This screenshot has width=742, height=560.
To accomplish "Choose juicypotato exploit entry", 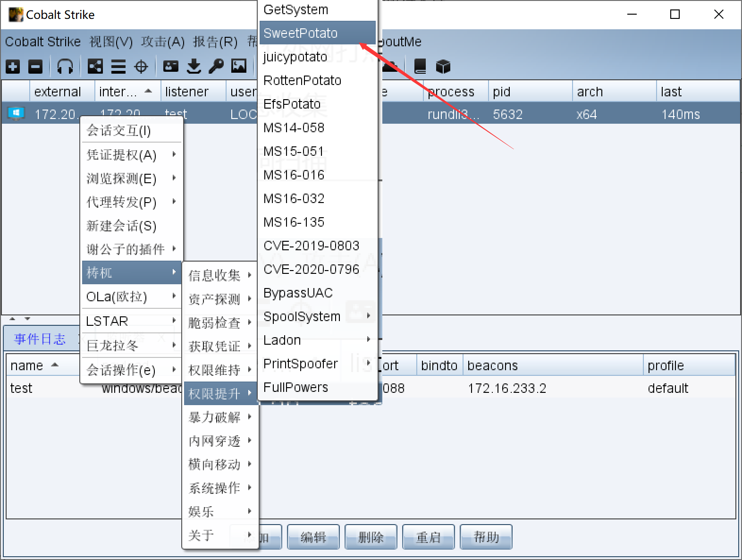I will click(318, 57).
